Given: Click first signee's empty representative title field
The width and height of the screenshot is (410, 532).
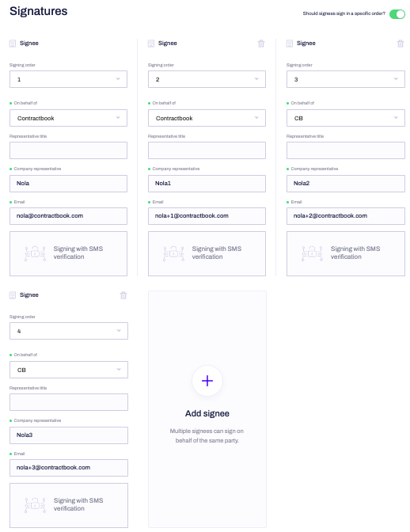Looking at the screenshot, I should [69, 150].
